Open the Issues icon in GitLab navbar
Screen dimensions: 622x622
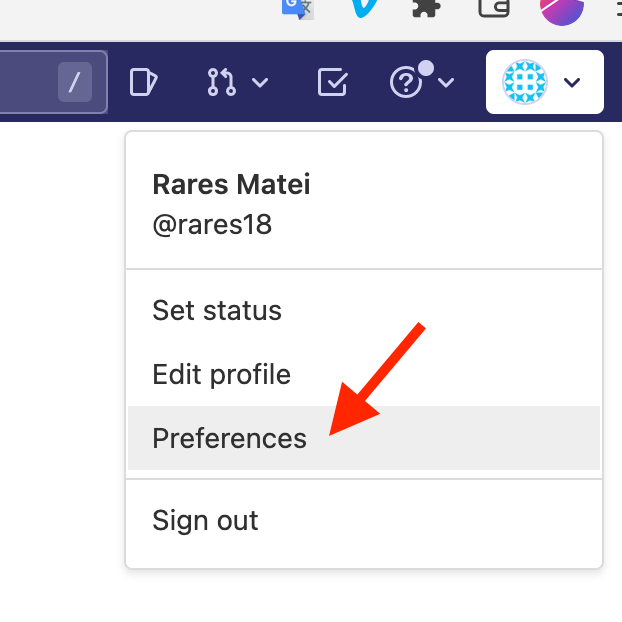pyautogui.click(x=143, y=82)
